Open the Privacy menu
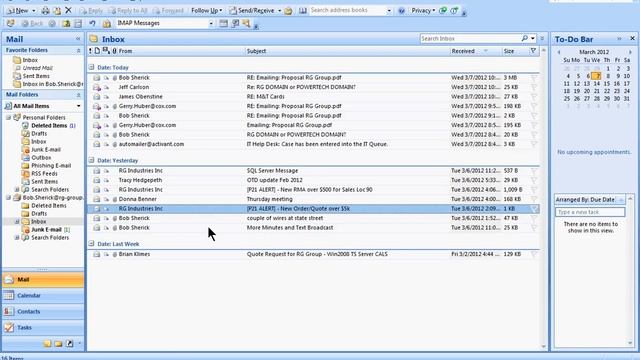640x360 pixels. (423, 11)
